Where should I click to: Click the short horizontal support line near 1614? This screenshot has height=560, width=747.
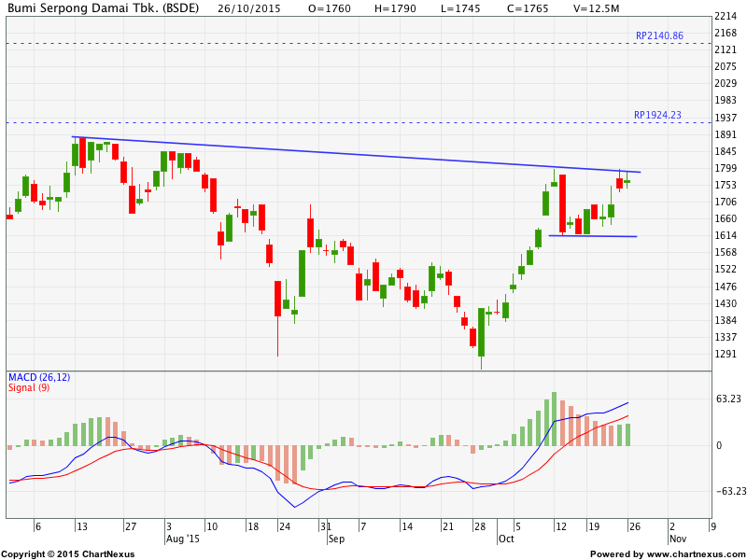coord(593,236)
